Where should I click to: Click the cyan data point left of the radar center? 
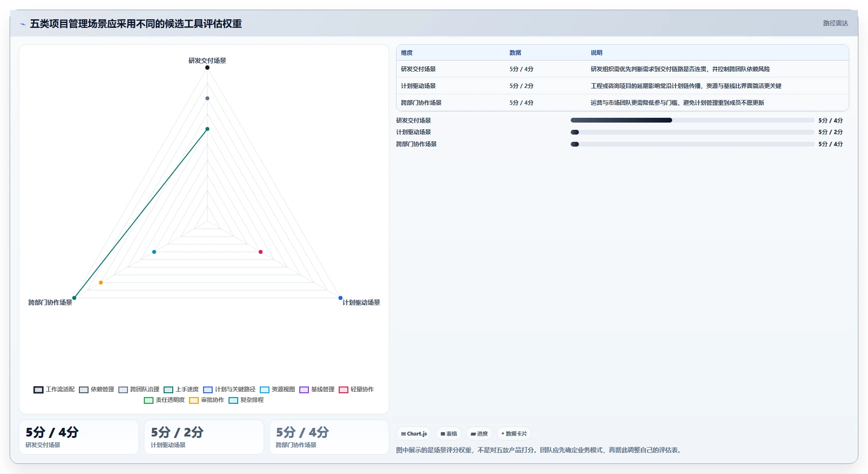pos(154,252)
